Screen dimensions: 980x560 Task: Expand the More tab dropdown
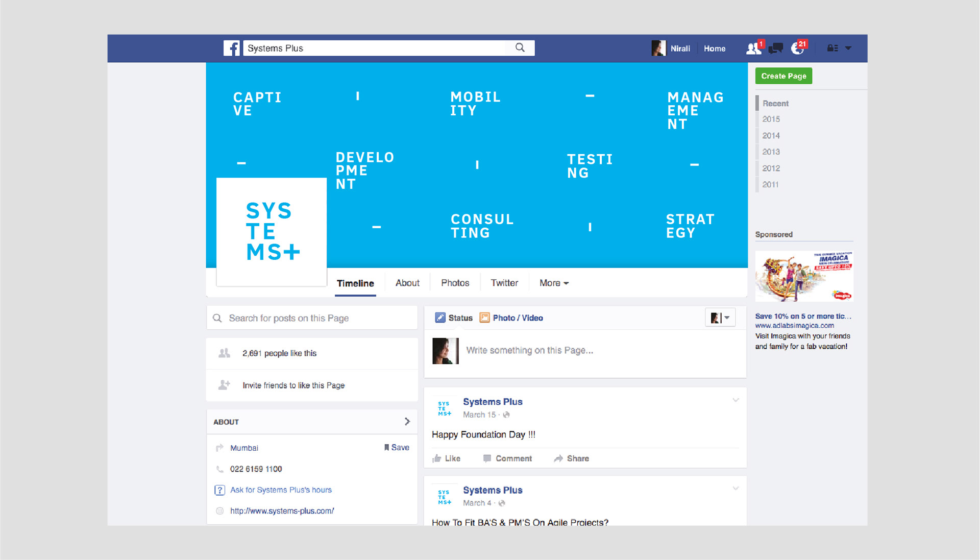(554, 283)
